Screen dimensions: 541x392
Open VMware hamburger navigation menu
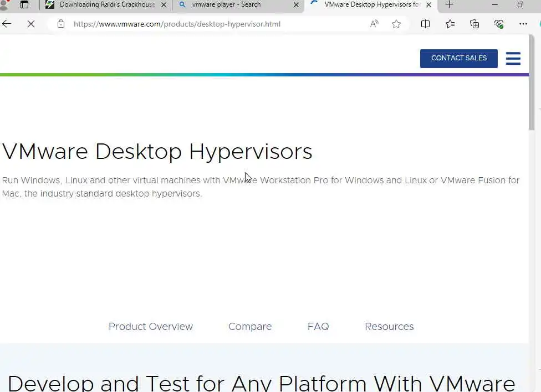(513, 58)
